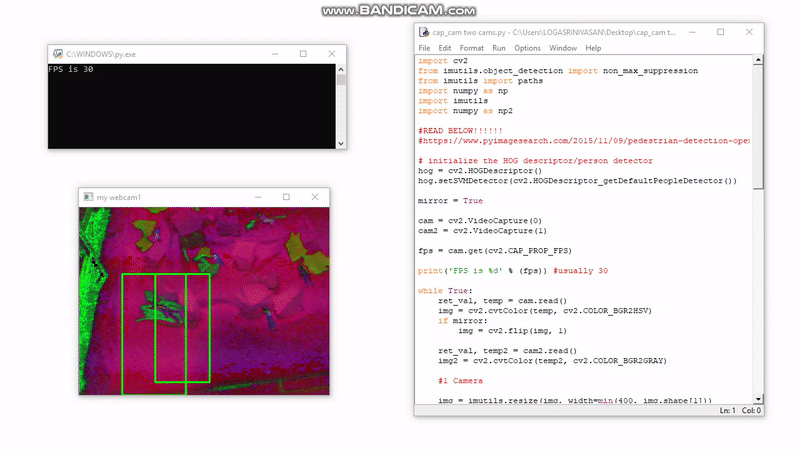Open the Run menu
This screenshot has width=800, height=450.
498,48
